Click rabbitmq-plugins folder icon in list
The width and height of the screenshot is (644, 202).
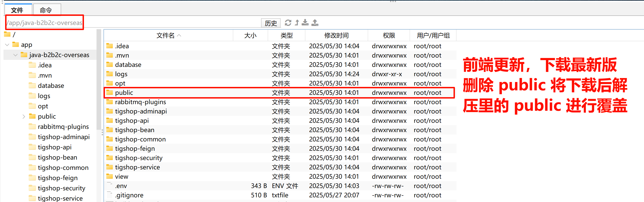click(x=109, y=102)
